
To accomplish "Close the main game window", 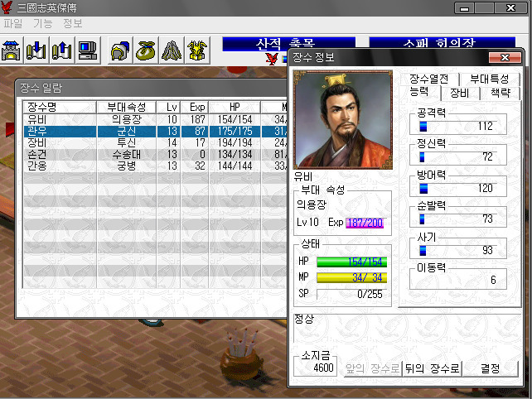I will tap(511, 8).
